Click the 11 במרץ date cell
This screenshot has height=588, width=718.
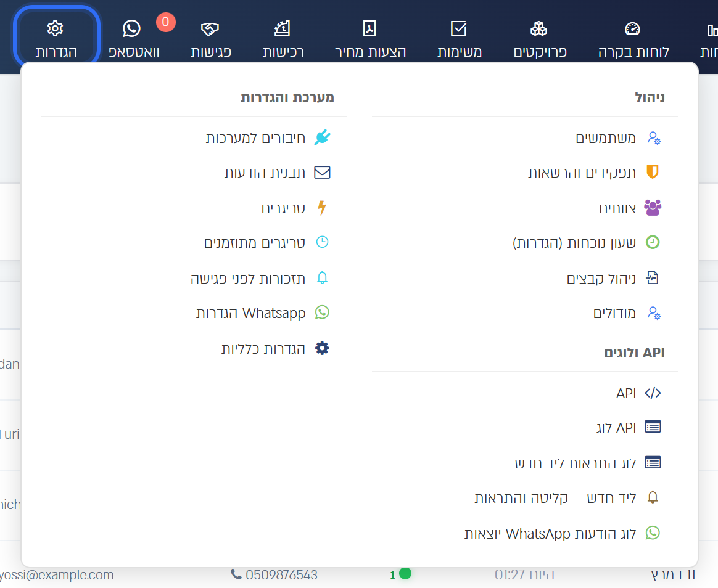pyautogui.click(x=673, y=574)
